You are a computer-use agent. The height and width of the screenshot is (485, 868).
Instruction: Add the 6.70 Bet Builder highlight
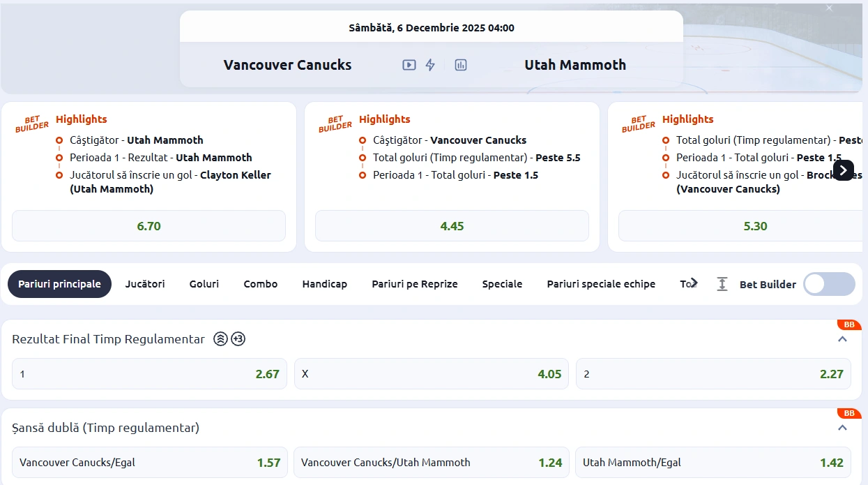(x=149, y=226)
